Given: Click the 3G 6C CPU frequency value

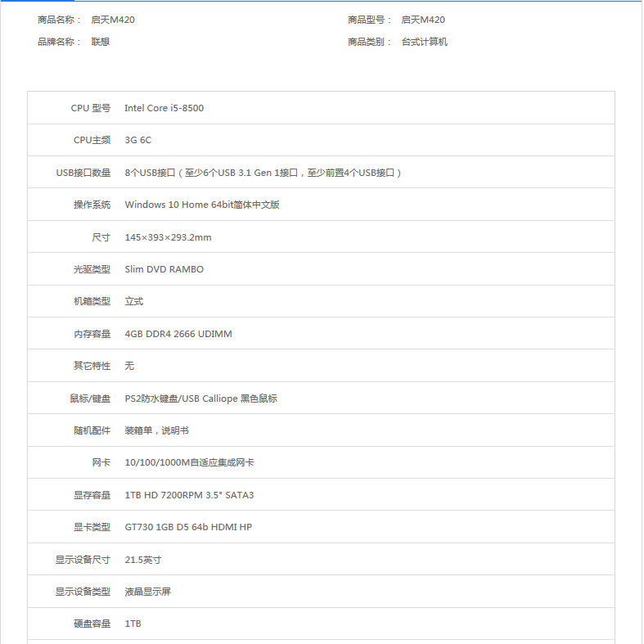Looking at the screenshot, I should 137,140.
